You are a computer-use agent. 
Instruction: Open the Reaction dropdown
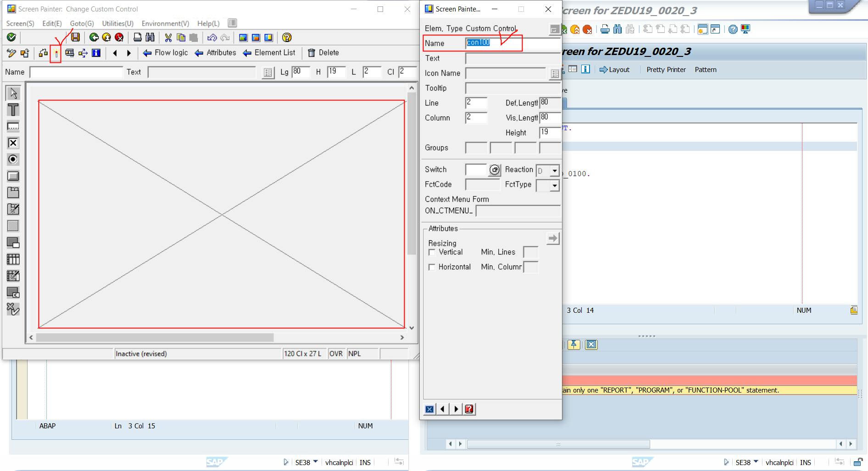click(554, 171)
